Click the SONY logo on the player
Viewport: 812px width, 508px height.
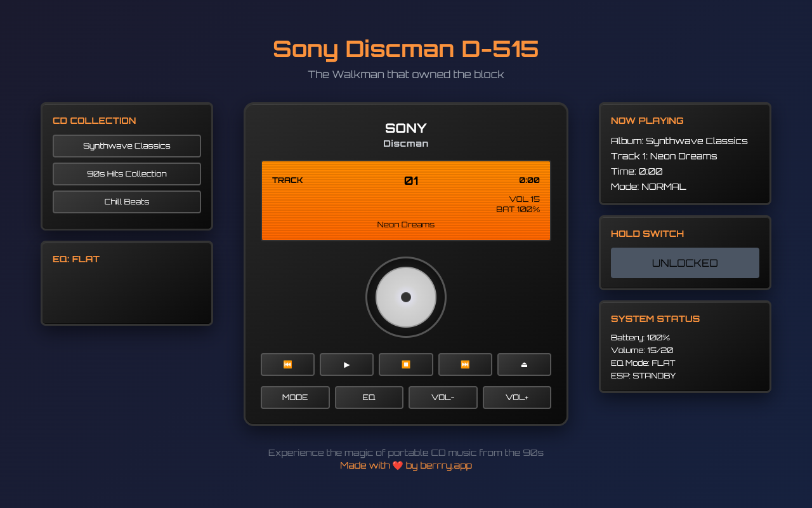(x=406, y=128)
